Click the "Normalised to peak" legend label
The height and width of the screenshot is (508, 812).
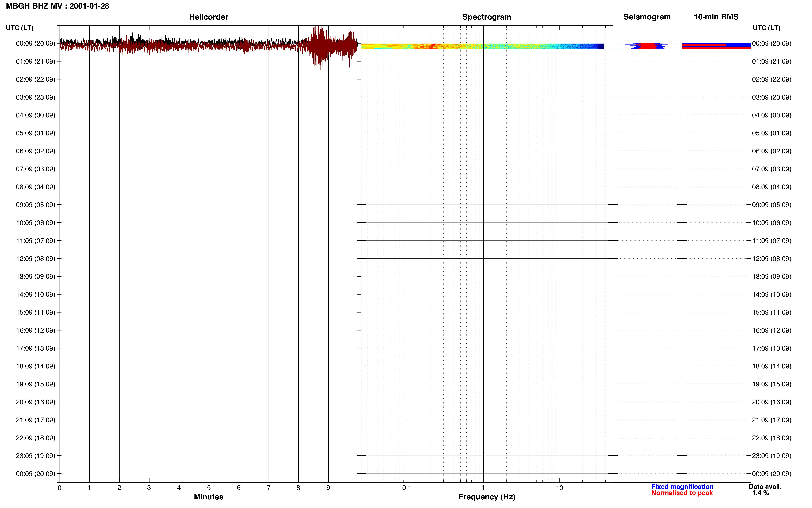[682, 493]
